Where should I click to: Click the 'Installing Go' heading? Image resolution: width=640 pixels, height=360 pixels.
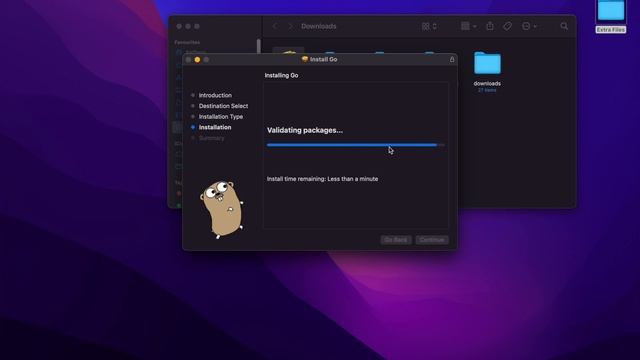coord(281,76)
